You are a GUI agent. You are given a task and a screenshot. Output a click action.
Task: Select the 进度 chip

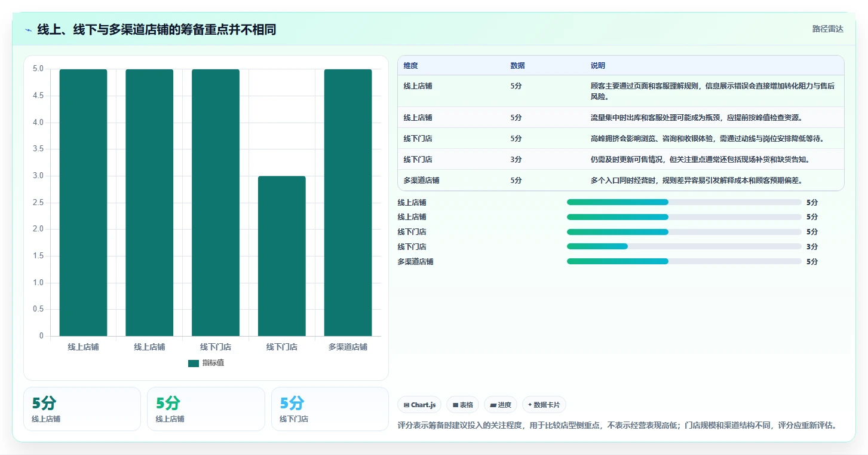[501, 405]
